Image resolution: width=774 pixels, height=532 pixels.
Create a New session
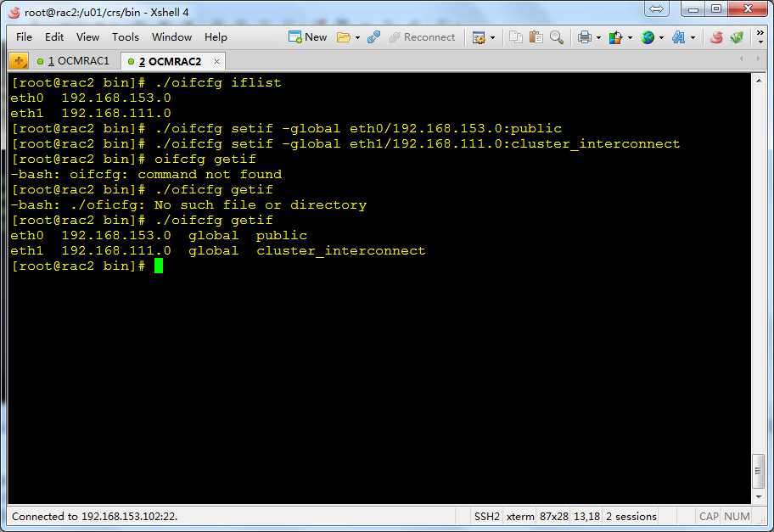click(x=307, y=37)
